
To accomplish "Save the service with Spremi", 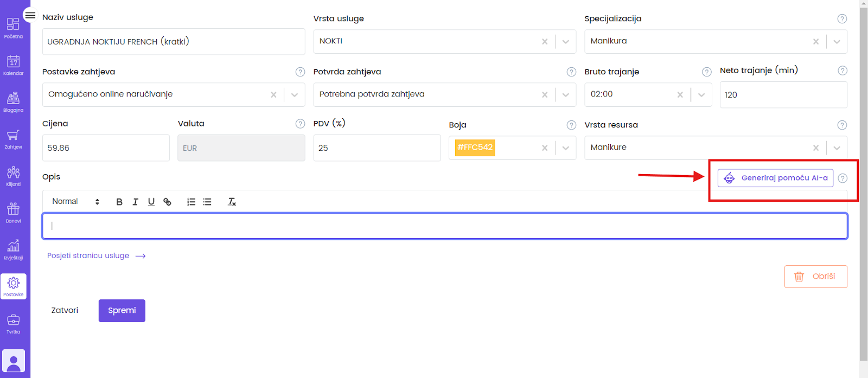I will tap(122, 311).
